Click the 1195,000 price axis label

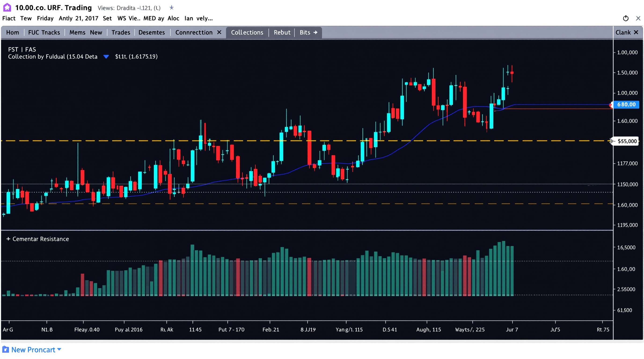click(x=627, y=225)
